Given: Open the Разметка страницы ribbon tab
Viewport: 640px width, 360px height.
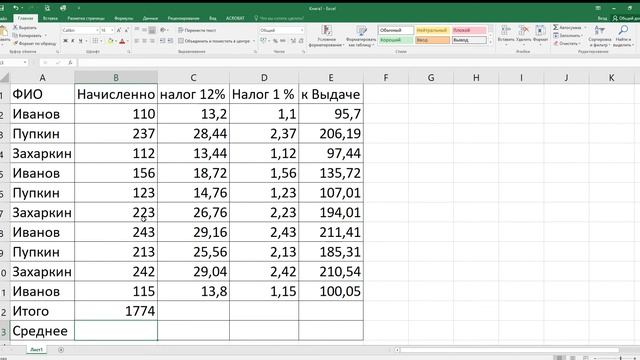Looking at the screenshot, I should point(86,18).
